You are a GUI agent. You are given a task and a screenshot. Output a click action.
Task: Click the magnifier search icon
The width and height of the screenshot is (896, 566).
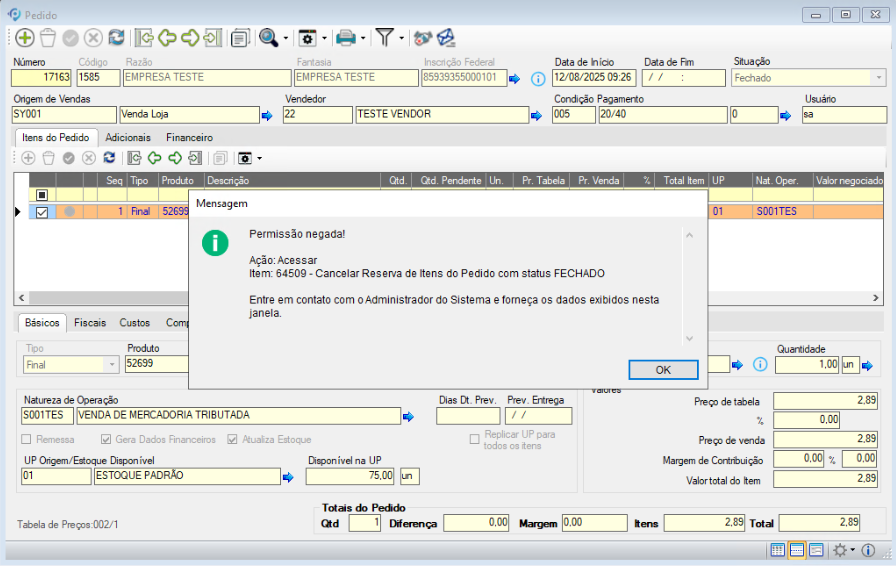point(267,38)
